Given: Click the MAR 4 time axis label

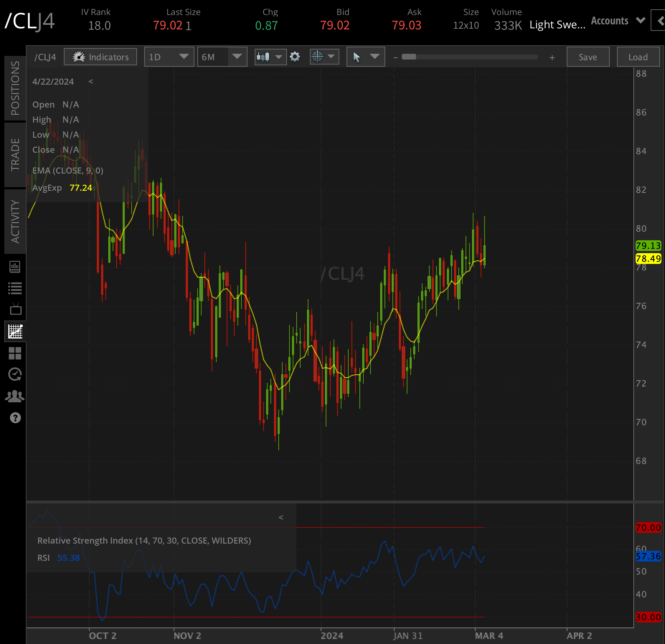Looking at the screenshot, I should pyautogui.click(x=489, y=636).
